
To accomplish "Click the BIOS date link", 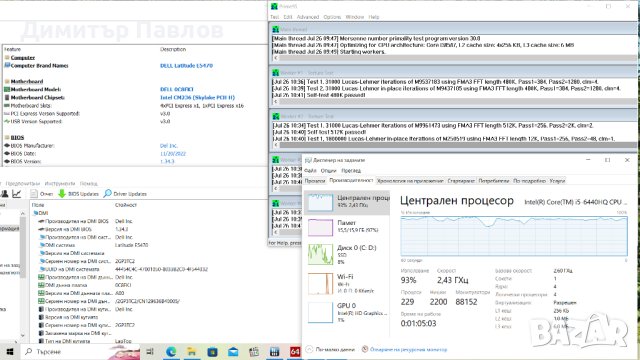I will [x=173, y=153].
